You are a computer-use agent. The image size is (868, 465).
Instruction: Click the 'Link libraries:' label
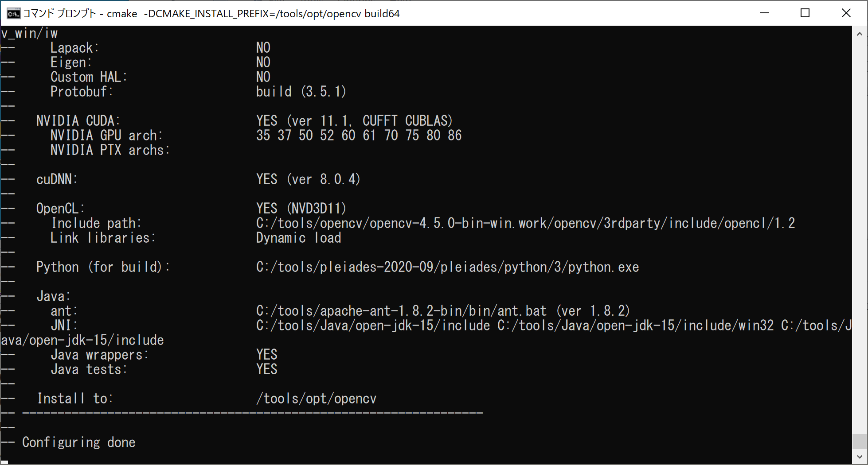(x=103, y=238)
